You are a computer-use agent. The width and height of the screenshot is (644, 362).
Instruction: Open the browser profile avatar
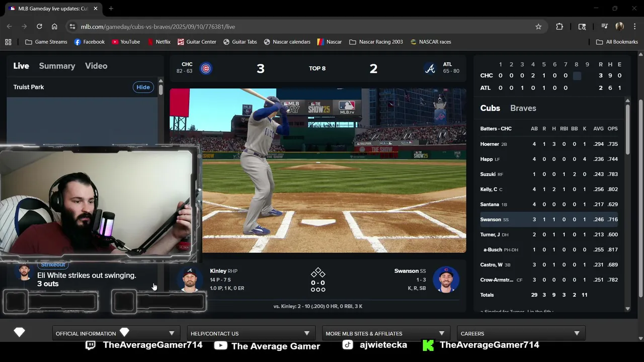[x=619, y=27]
